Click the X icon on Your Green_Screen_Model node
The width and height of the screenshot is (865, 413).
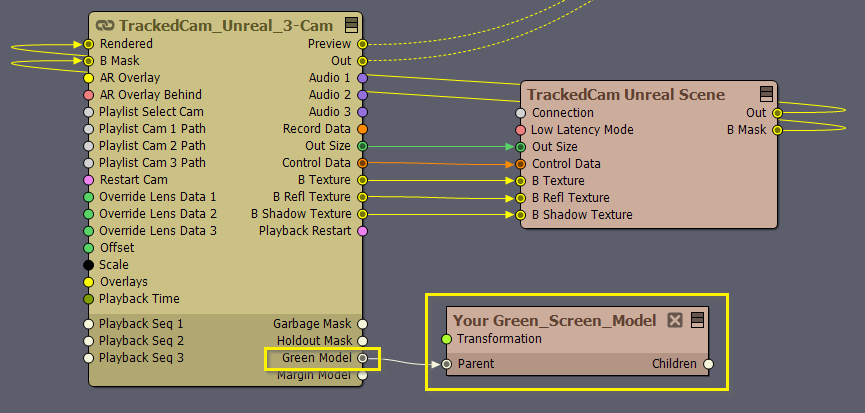pos(675,320)
